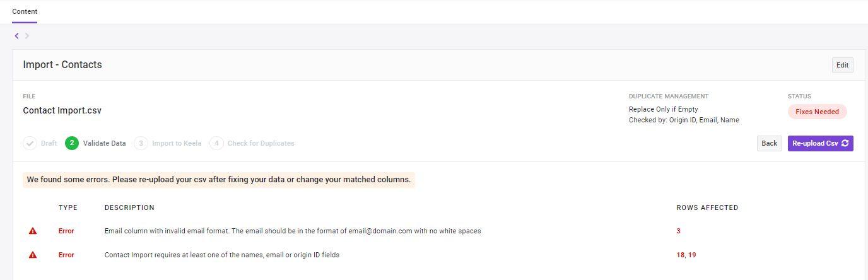
Task: Select the step 3 circle icon
Action: (141, 143)
